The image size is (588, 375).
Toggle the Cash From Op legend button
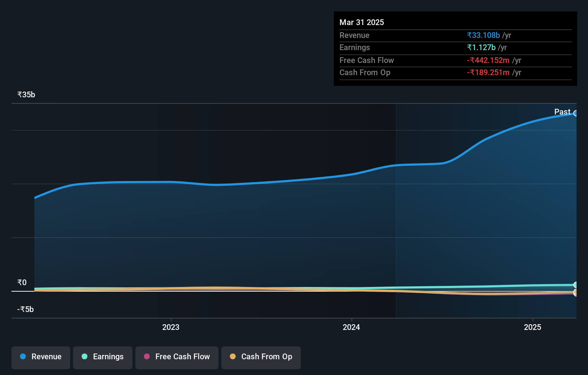pos(261,357)
